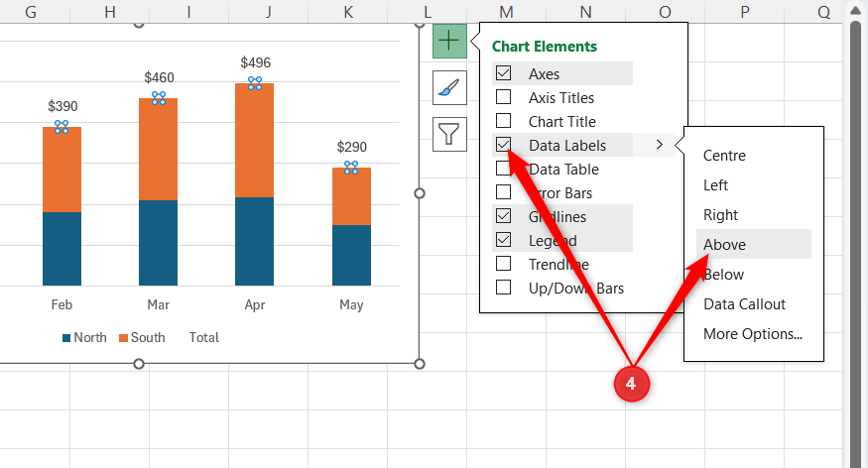Enable the Chart Title checkbox
Viewport: 868px width, 468px height.
point(503,121)
